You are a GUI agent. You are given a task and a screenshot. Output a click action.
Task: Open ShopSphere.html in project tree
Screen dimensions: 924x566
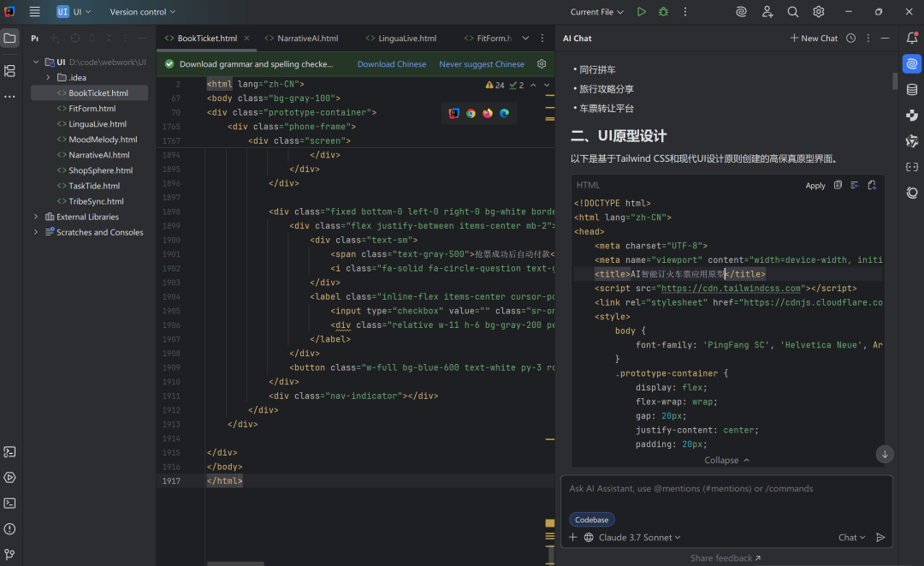(x=100, y=170)
